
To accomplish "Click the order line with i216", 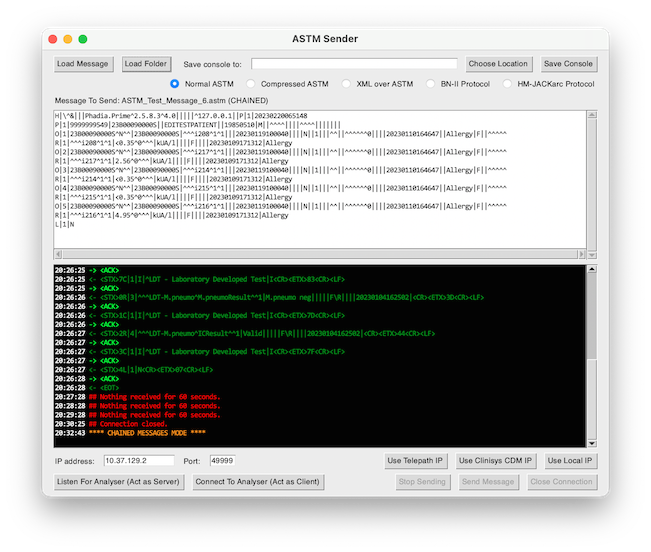I will coord(281,206).
